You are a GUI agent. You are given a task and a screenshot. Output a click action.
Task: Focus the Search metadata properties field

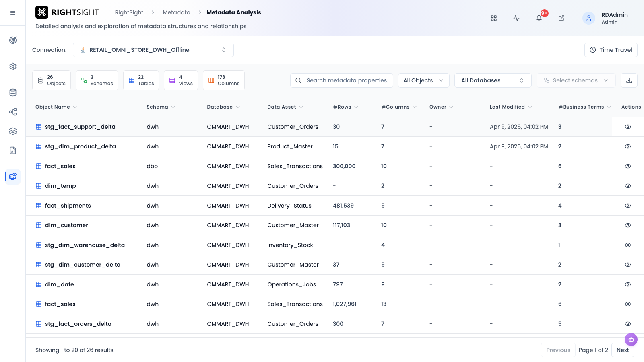[342, 80]
